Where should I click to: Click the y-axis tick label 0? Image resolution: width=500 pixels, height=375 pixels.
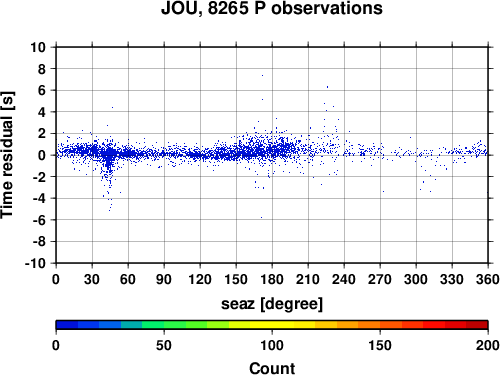click(42, 155)
